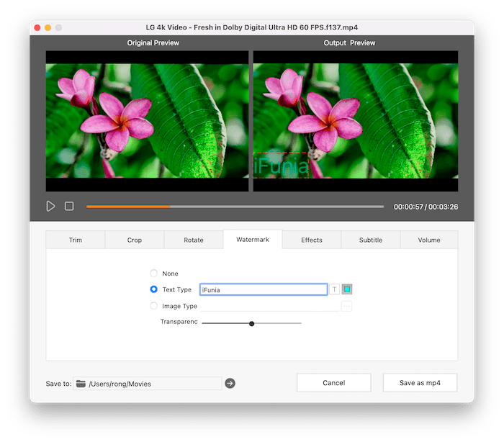504x442 pixels.
Task: Switch to the Trim tab
Action: point(76,240)
